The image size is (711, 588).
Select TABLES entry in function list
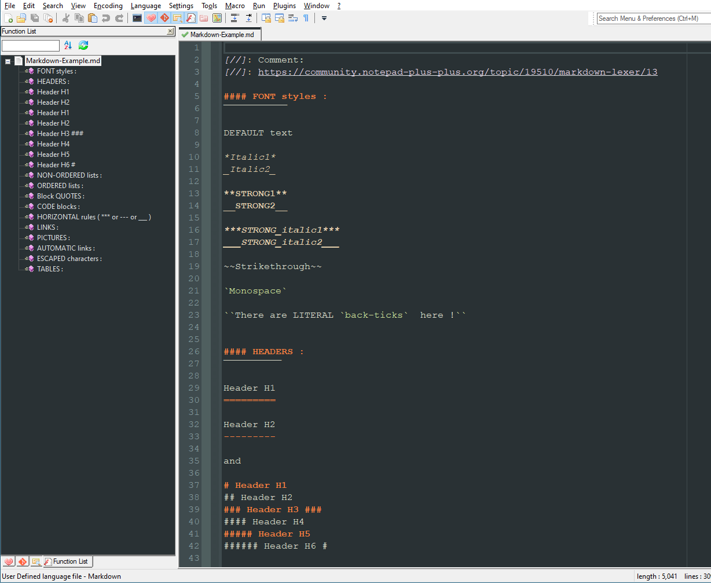click(x=50, y=269)
